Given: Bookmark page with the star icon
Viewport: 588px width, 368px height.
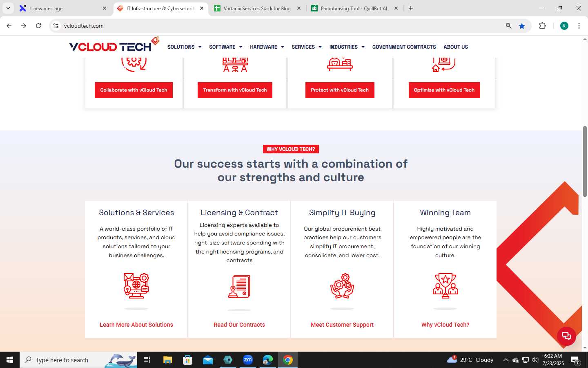Looking at the screenshot, I should (x=521, y=26).
